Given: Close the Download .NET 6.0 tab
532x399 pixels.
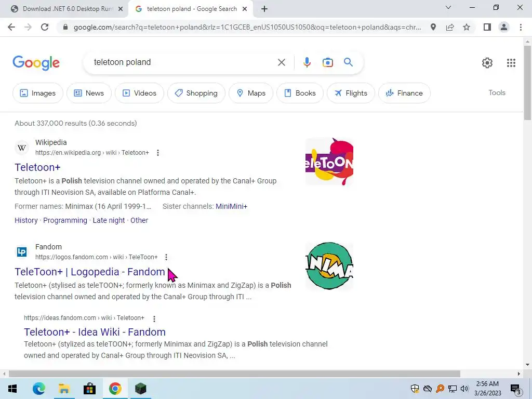Looking at the screenshot, I should (121, 9).
